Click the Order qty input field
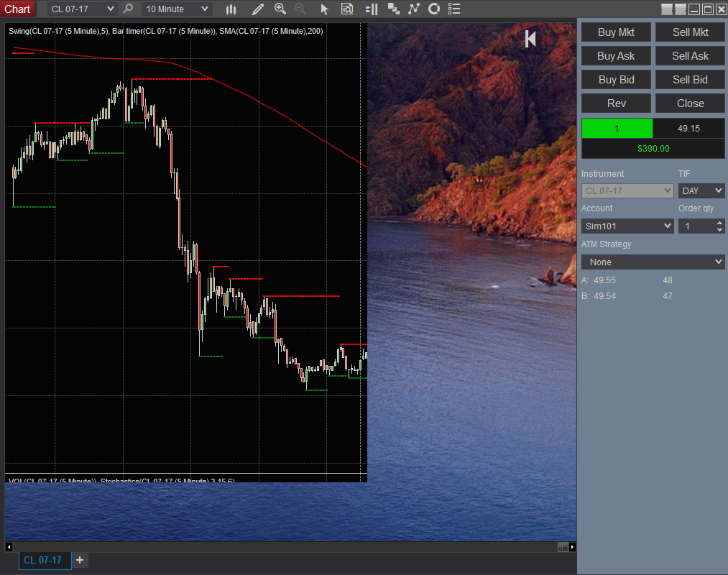 tap(696, 226)
